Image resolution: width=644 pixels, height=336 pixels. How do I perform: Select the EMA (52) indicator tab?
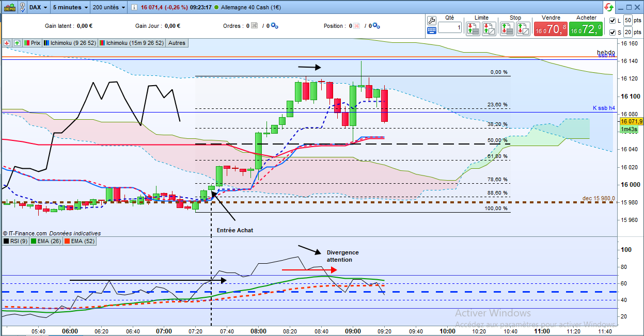[80, 241]
